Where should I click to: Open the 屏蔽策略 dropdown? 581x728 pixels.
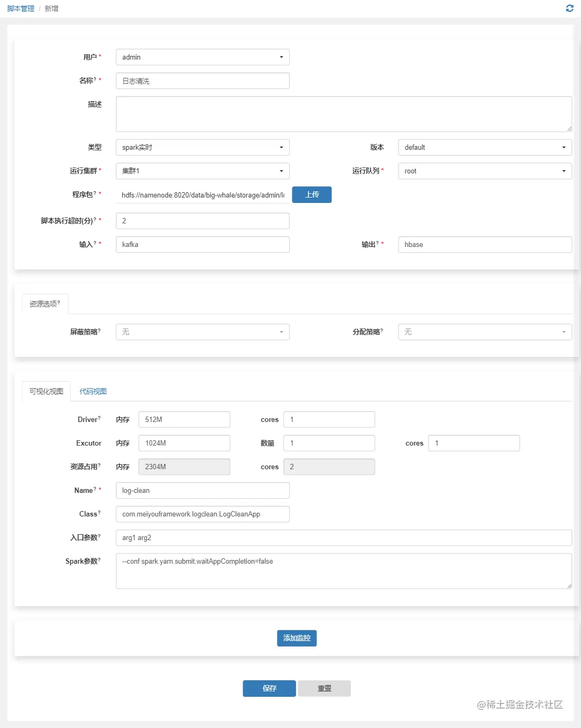coord(203,332)
